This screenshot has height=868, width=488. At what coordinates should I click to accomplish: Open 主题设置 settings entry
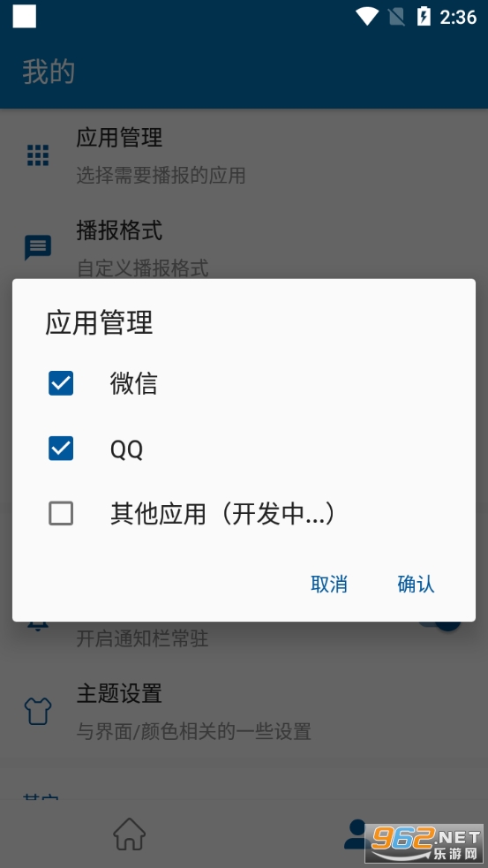pyautogui.click(x=244, y=712)
